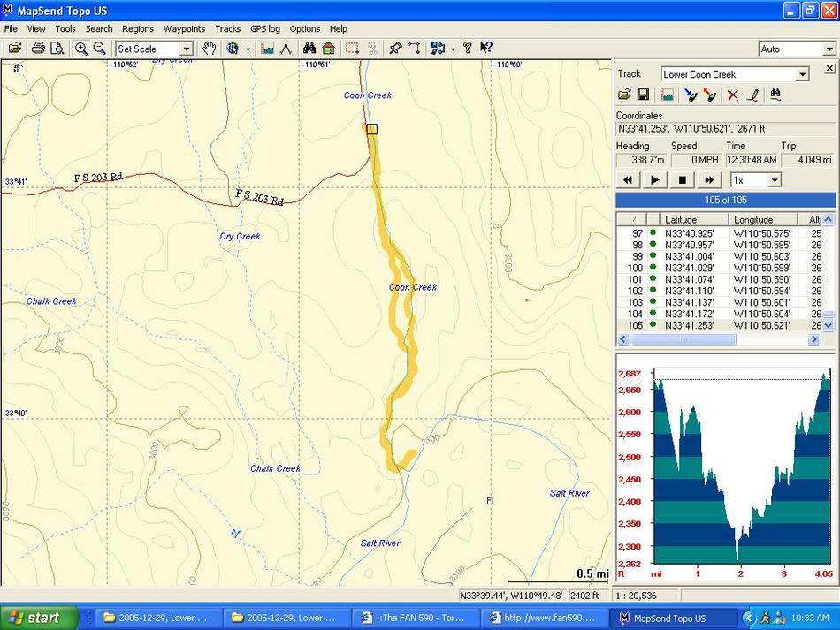Image resolution: width=840 pixels, height=630 pixels.
Task: Select the Zoom In magnifier tool
Action: 80,49
